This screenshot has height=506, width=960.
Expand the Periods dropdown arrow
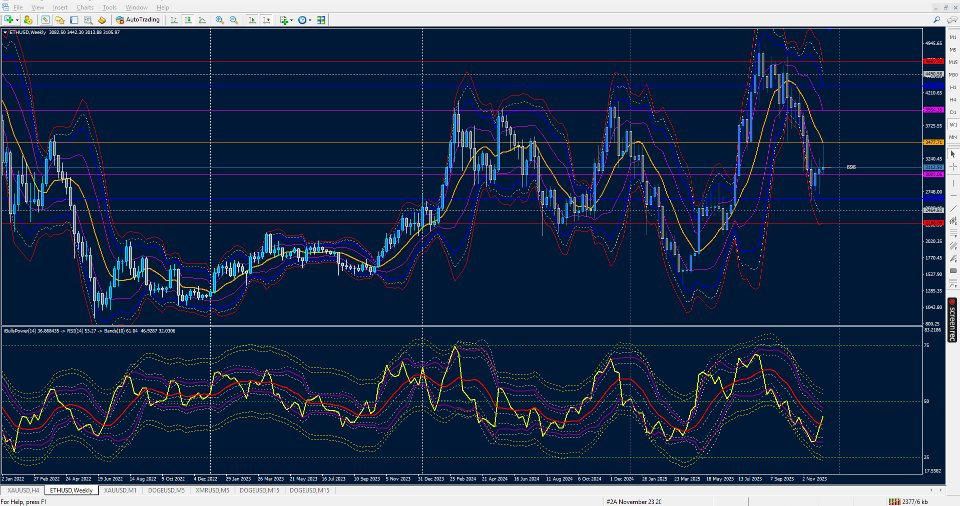[310, 20]
